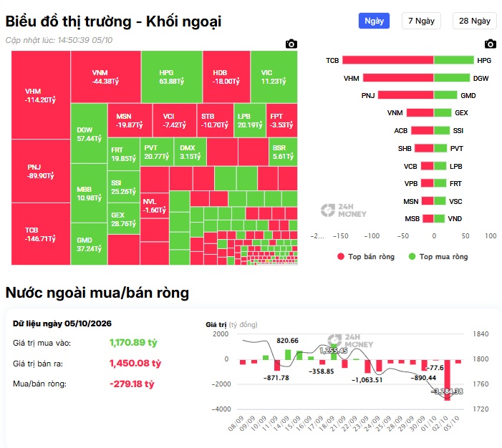The height and width of the screenshot is (448, 502).
Task: Switch to the 7 Ngày tab
Action: coord(421,21)
